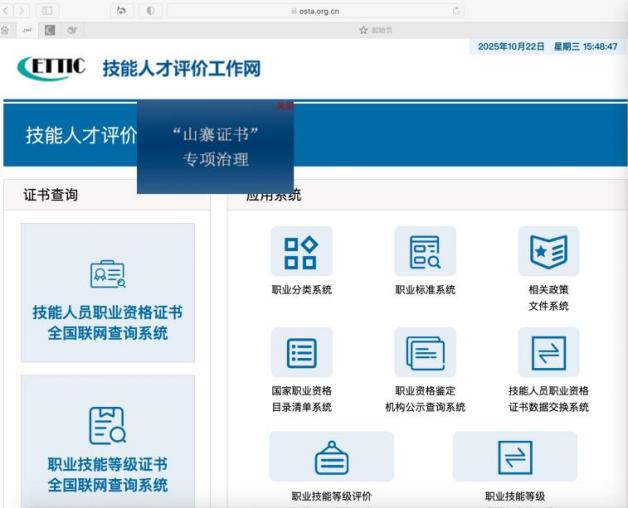The height and width of the screenshot is (508, 628).
Task: Open 职业分类系统 icon
Action: pyautogui.click(x=301, y=252)
